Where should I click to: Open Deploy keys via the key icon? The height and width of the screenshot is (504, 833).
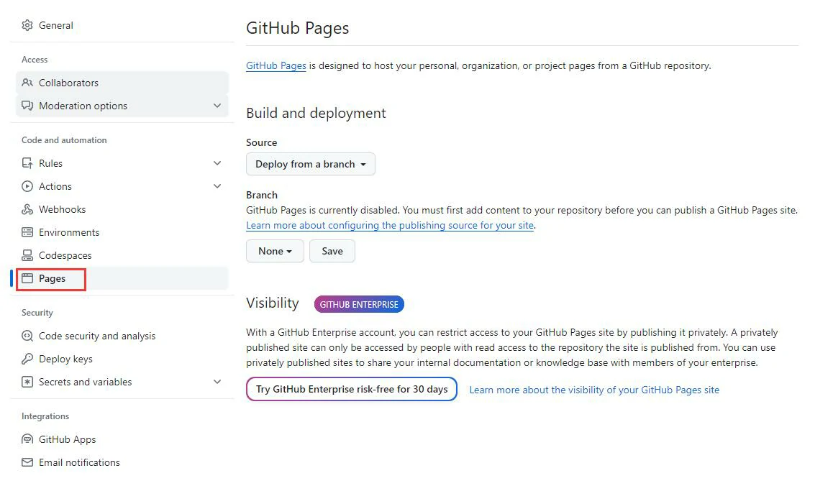pyautogui.click(x=27, y=359)
